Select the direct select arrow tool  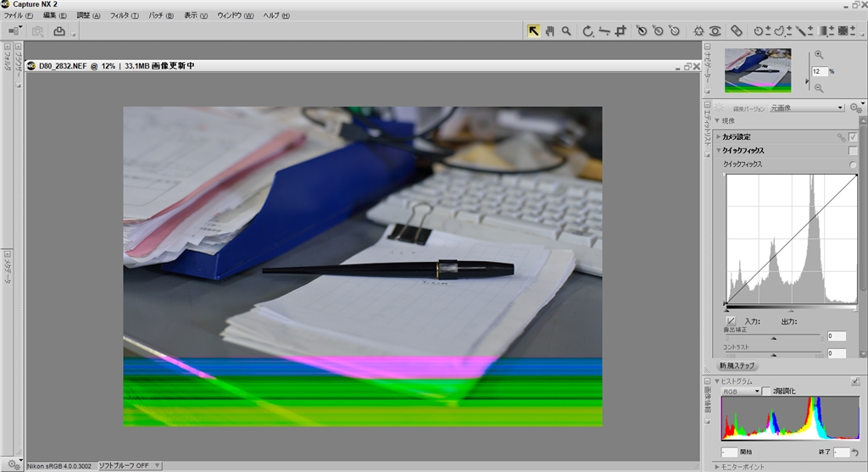(533, 31)
